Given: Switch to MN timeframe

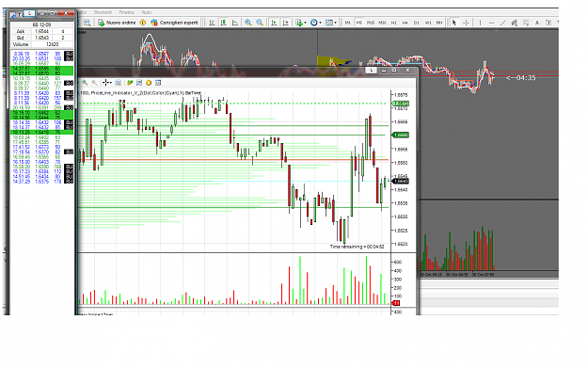Looking at the screenshot, I should (439, 23).
